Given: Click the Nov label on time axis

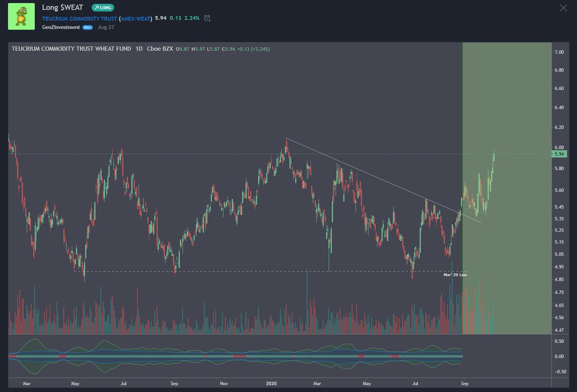Looking at the screenshot, I should (x=224, y=384).
